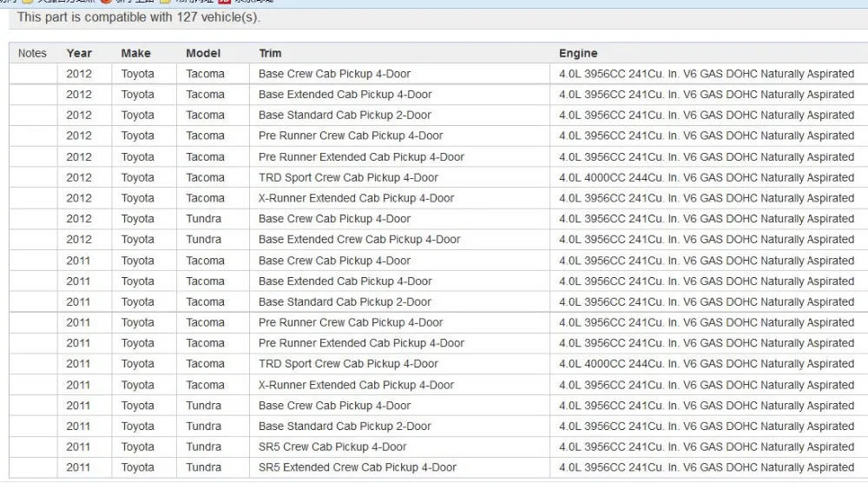Select 2011 Tacoma Base Standard Cab Pickup 2-Door trim
Viewport: 868px width, 483px height.
click(x=345, y=302)
